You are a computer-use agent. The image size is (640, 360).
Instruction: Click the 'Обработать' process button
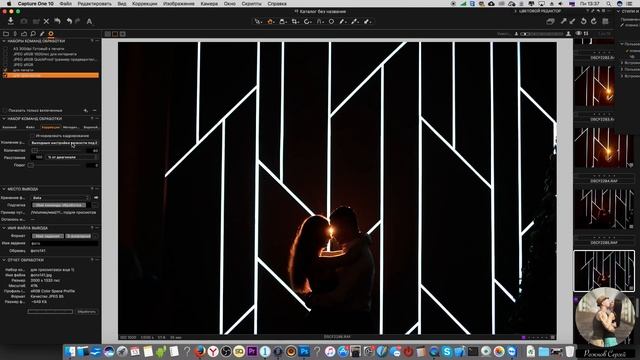[86, 311]
